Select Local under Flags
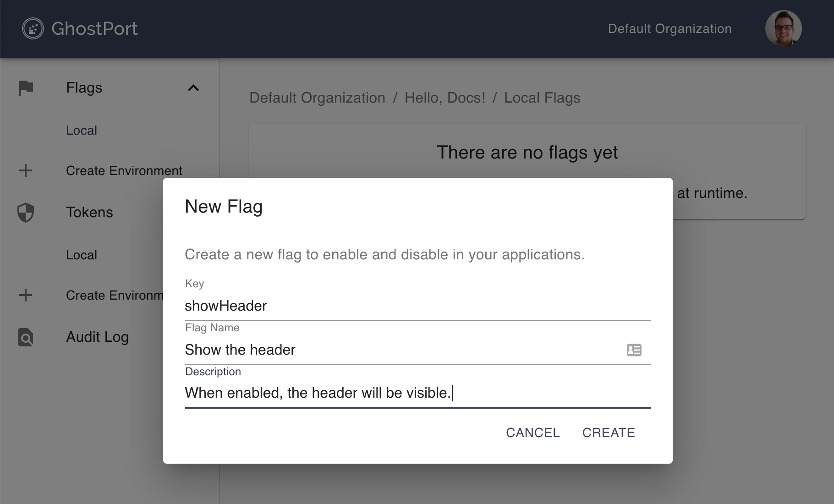This screenshot has width=834, height=504. (81, 130)
